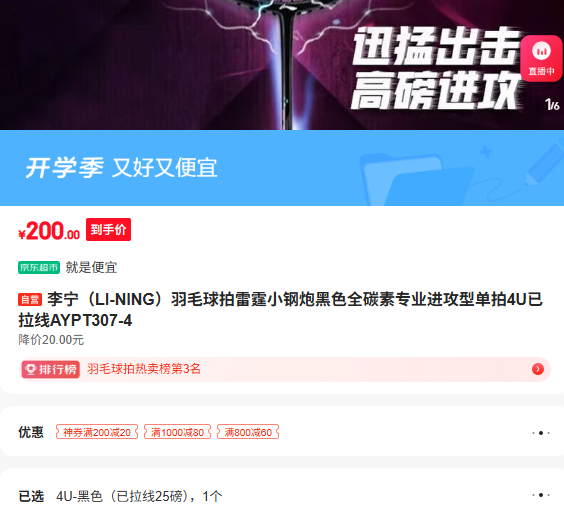
Task: Open the racket product image 迅猛出击
Action: [x=282, y=65]
